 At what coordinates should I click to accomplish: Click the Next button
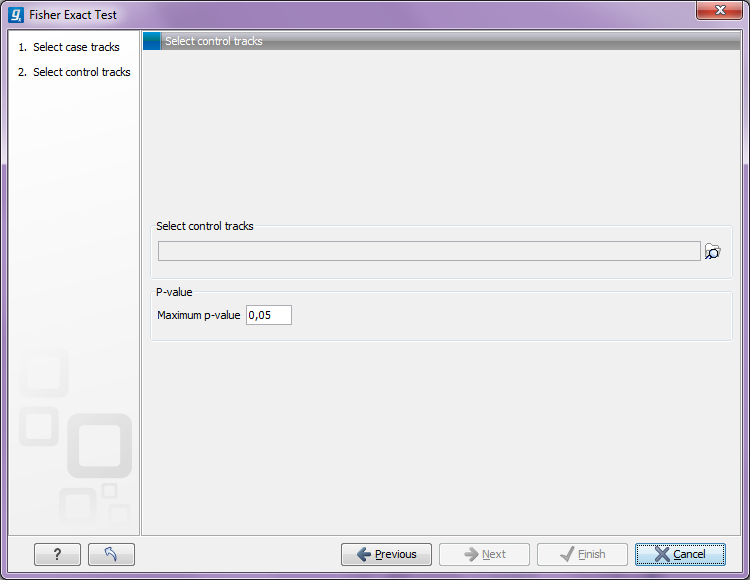(x=485, y=554)
